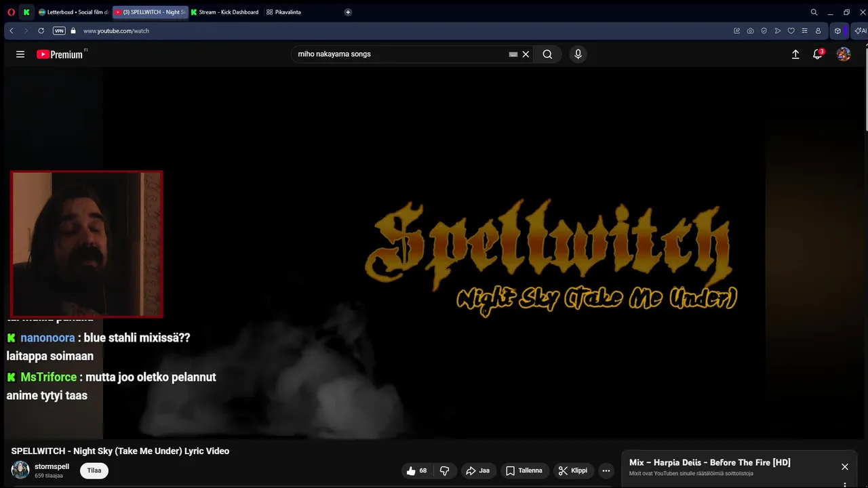The image size is (868, 488).
Task: View site security lock info
Action: pyautogui.click(x=73, y=30)
